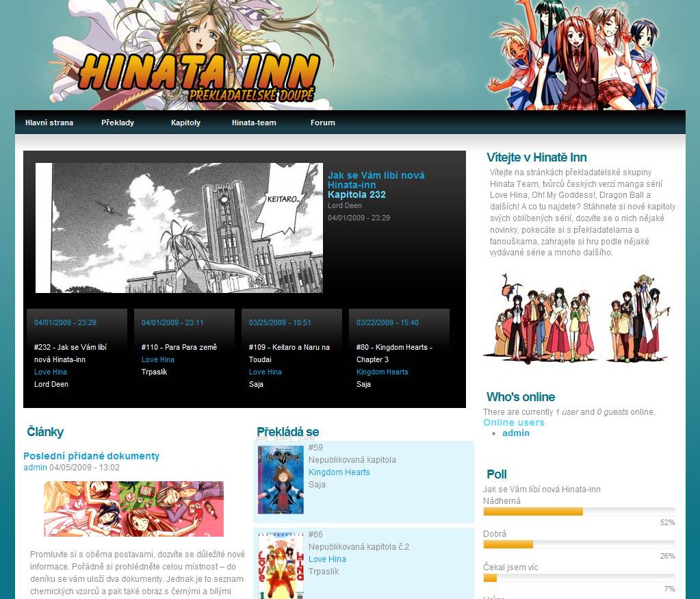Click the faint Edit link under Překládá se
The width and height of the screenshot is (700, 599).
click(x=262, y=439)
